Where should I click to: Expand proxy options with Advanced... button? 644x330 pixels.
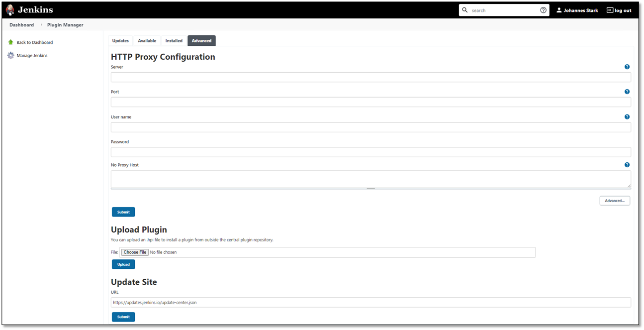(615, 201)
